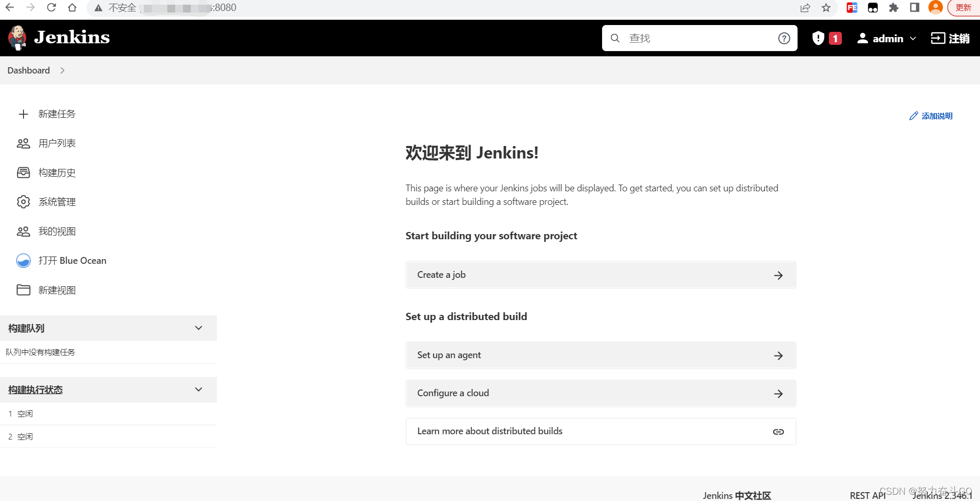
Task: Click the 构建队列 panel heading
Action: click(26, 328)
